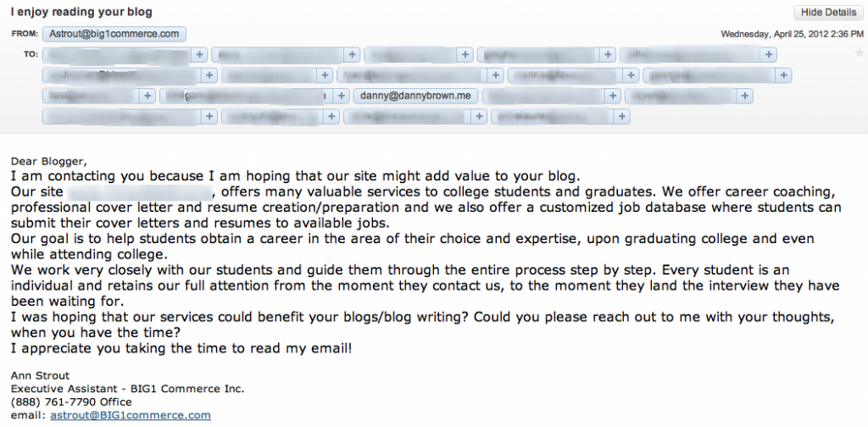
Task: Click the plus icon ending the second recipient row
Action: 782,75
